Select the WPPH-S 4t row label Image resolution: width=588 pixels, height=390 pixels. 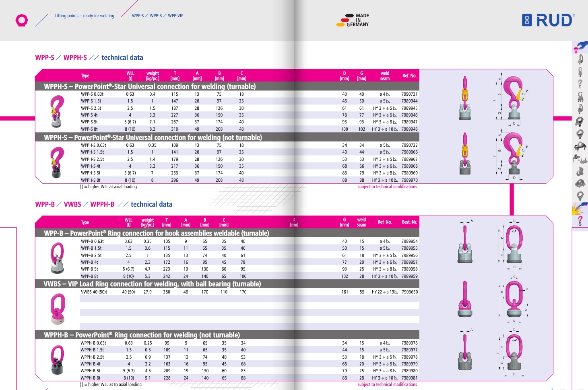91,166
